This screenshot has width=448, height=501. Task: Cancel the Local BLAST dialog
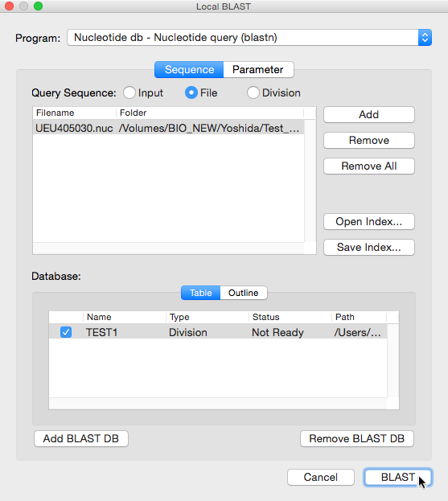[321, 478]
